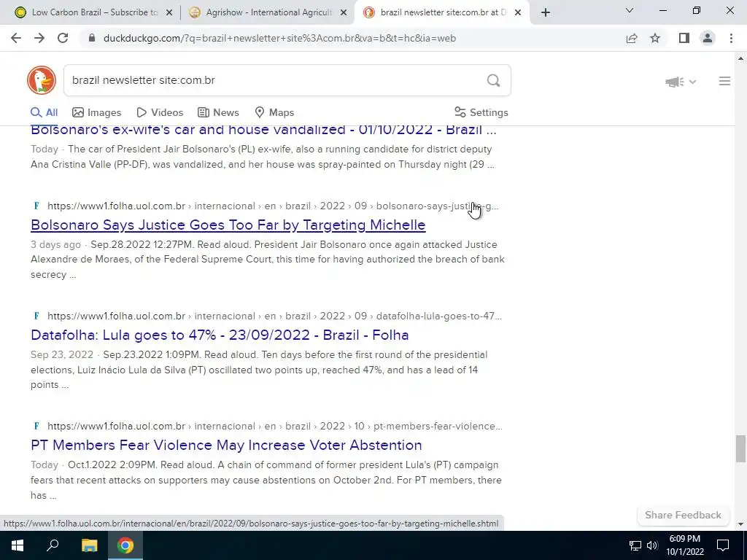Toggle the browser side panel icon

click(x=684, y=38)
